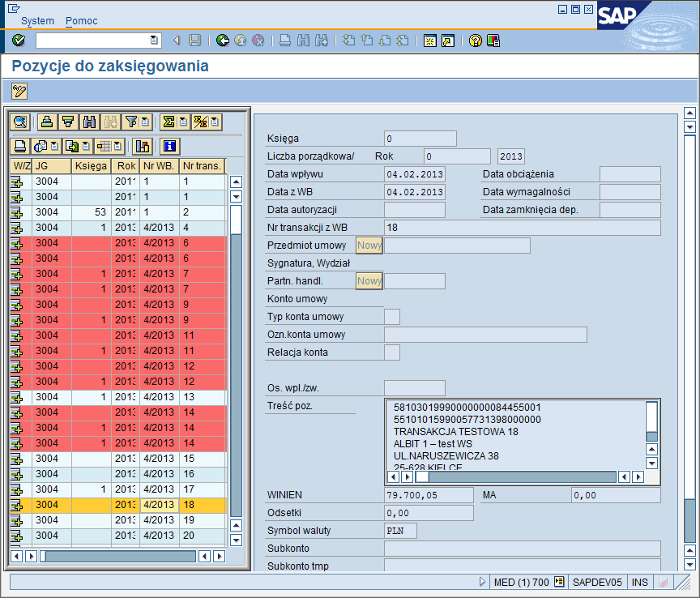Click the Sigma total icon
The height and width of the screenshot is (598, 700).
click(169, 122)
